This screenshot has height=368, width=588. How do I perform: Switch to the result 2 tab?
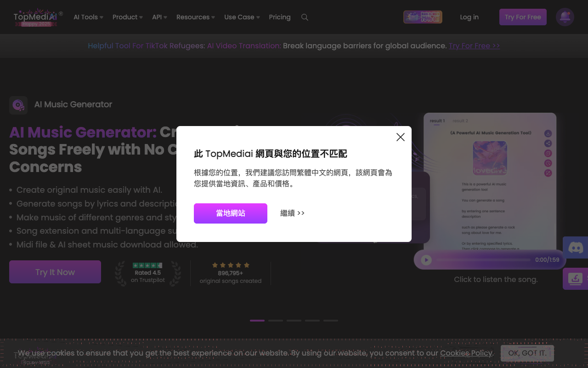[x=460, y=121]
